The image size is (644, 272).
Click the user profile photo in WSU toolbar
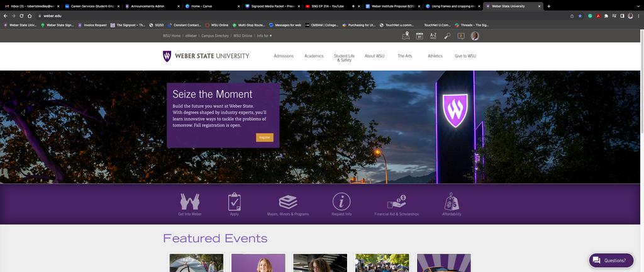(475, 36)
